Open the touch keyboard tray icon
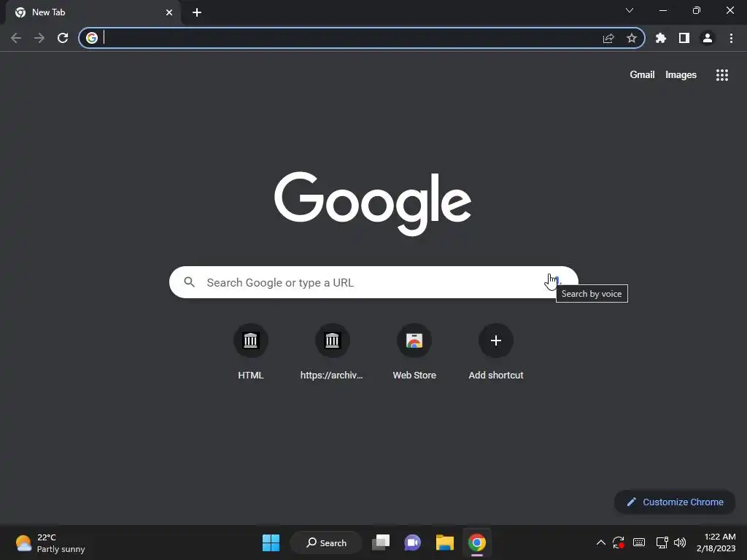The image size is (747, 560). coord(639,542)
